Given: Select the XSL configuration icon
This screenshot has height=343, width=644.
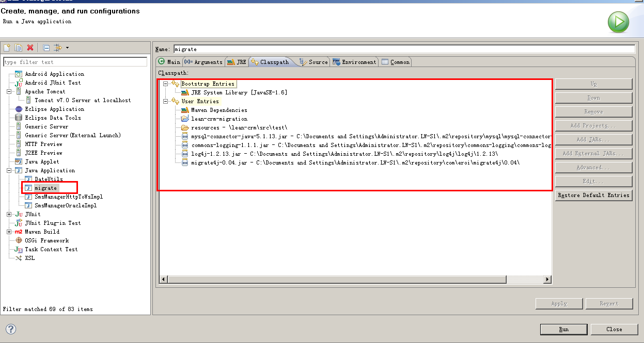Looking at the screenshot, I should [x=19, y=258].
